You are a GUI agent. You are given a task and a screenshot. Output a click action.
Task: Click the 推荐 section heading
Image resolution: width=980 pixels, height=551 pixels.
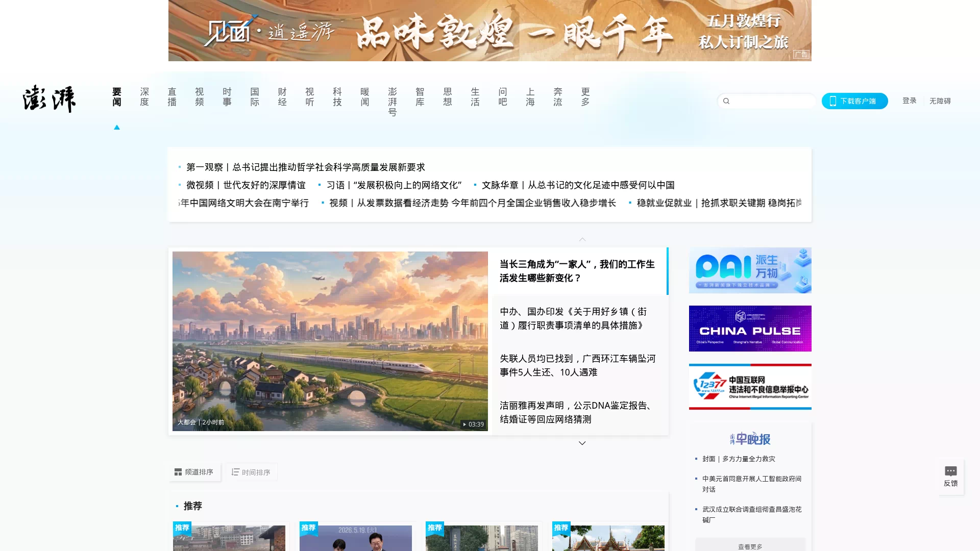[192, 506]
